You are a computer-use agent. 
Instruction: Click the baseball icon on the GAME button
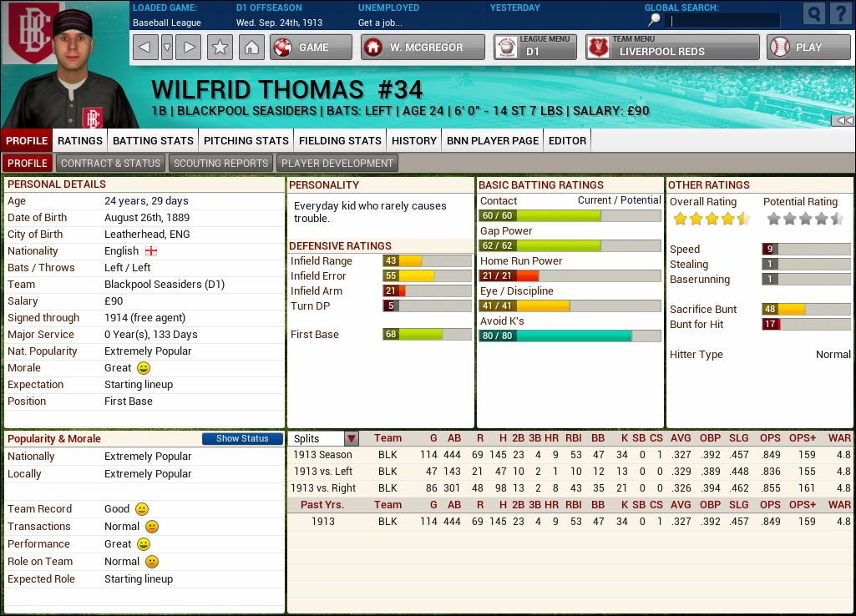[283, 48]
